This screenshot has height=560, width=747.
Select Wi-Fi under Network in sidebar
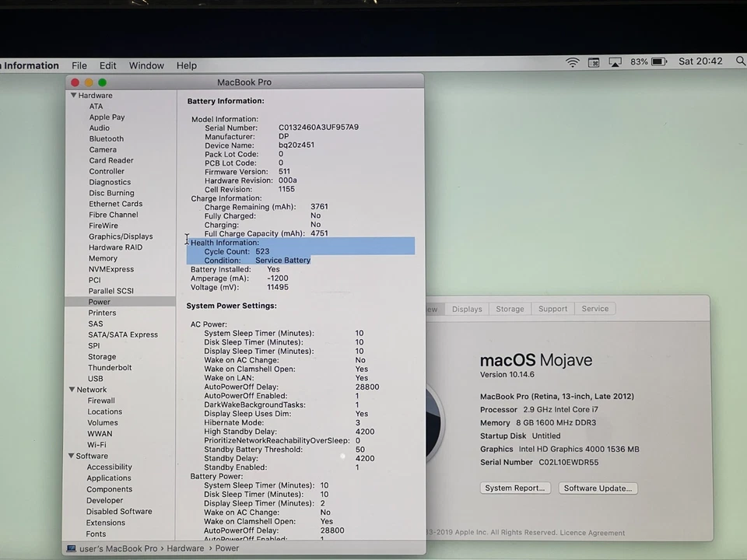pos(96,444)
